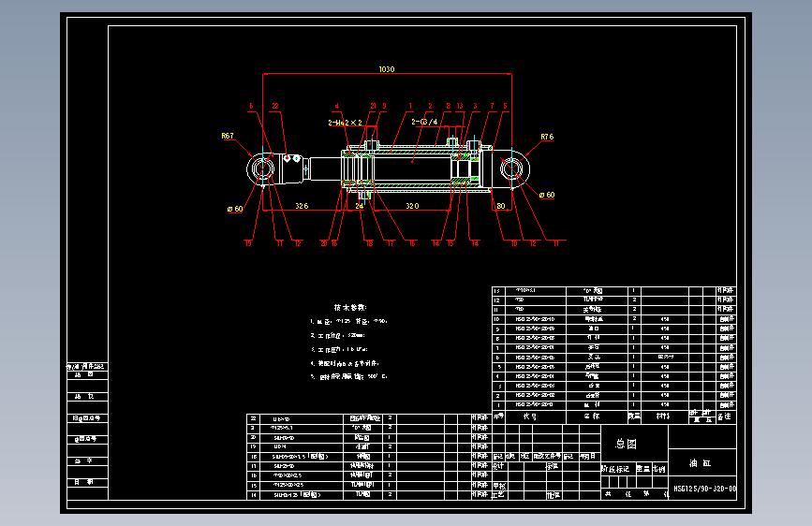Image resolution: width=812 pixels, height=526 pixels.
Task: Click the 代号 column header
Action: coord(529,416)
